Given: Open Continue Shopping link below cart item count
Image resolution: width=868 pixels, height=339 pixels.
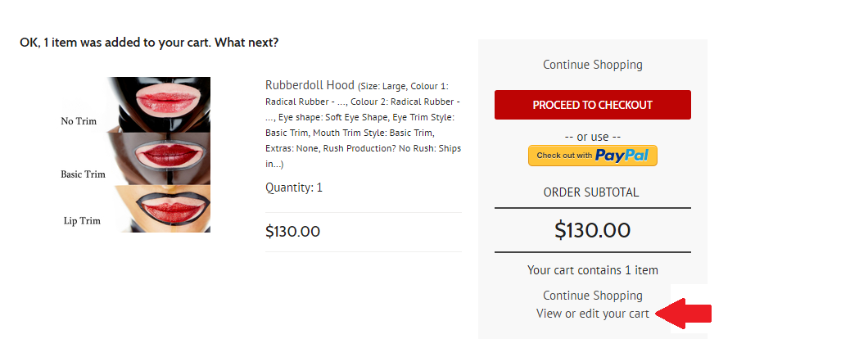Looking at the screenshot, I should tap(592, 296).
